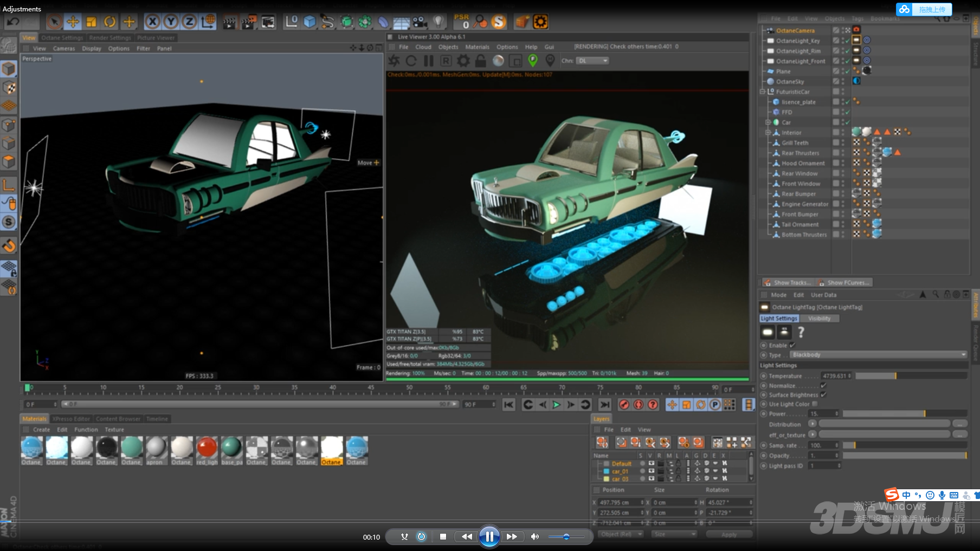Click Live Viewer clay mode sphere
The image size is (980, 551).
[x=498, y=61]
